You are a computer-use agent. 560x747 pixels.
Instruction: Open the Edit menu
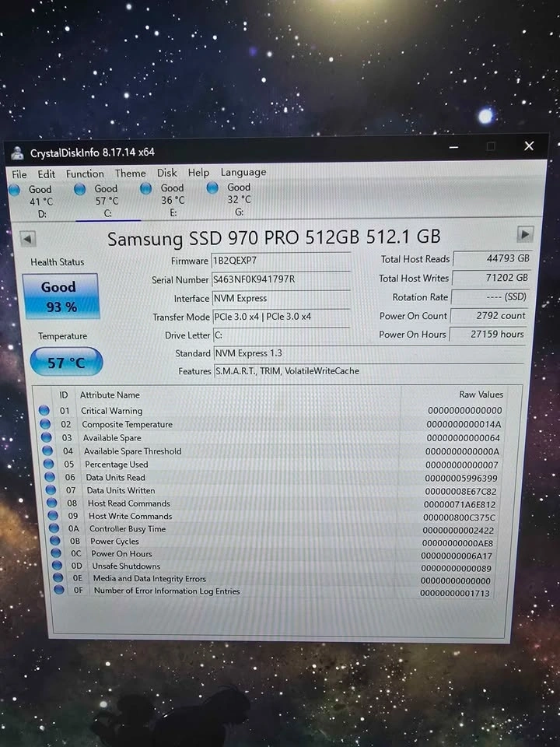click(x=47, y=174)
